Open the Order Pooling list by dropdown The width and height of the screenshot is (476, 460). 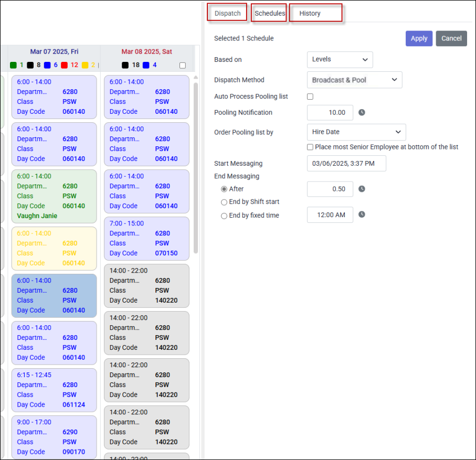(x=356, y=132)
